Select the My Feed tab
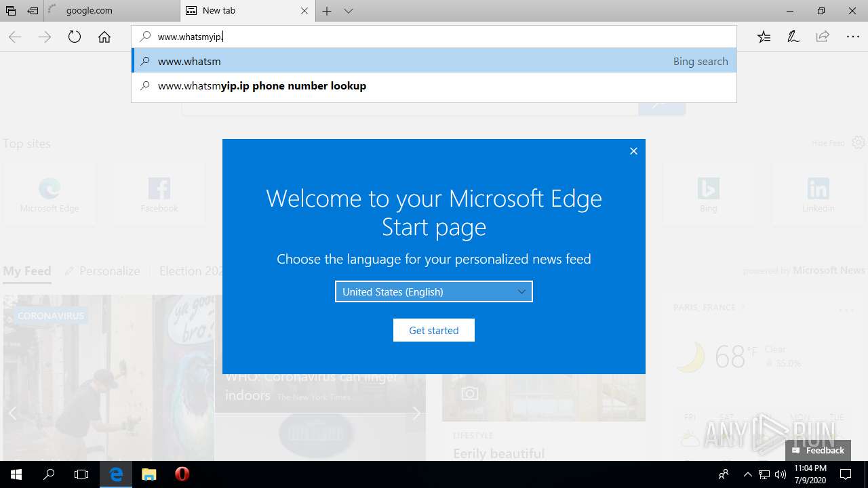The image size is (868, 488). click(x=27, y=271)
